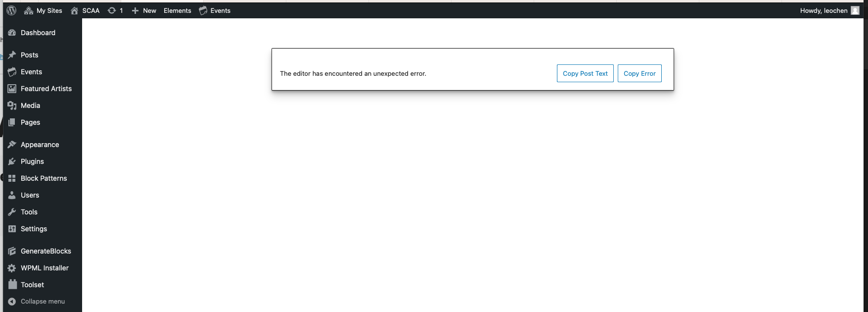
Task: Open My Sites in admin bar
Action: coord(49,10)
